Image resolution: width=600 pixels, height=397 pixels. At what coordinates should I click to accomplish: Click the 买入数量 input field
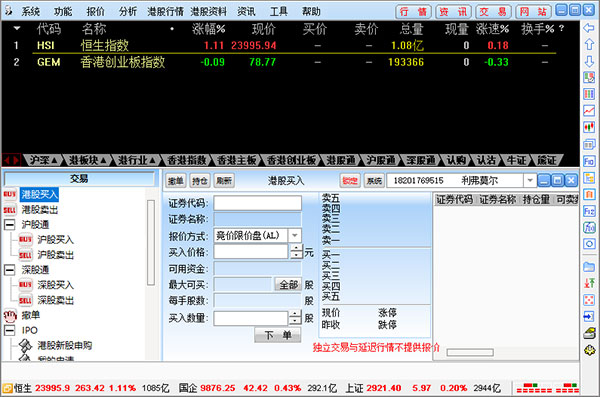[x=251, y=318]
